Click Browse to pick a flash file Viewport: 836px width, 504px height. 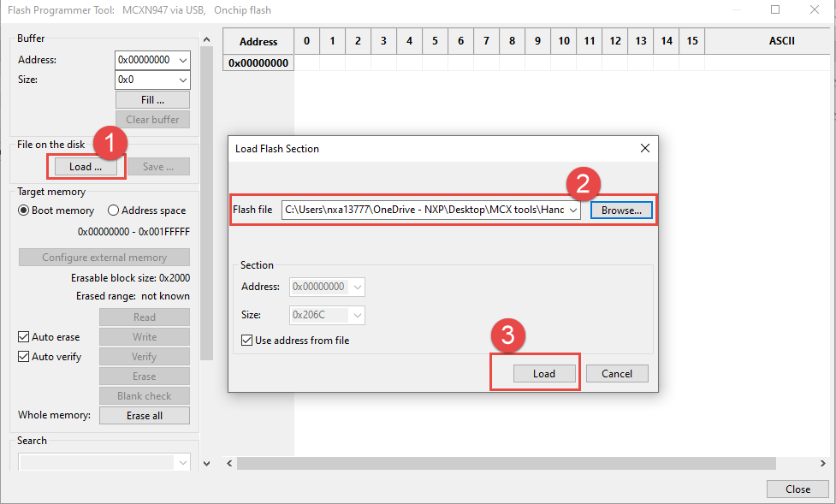coord(621,210)
